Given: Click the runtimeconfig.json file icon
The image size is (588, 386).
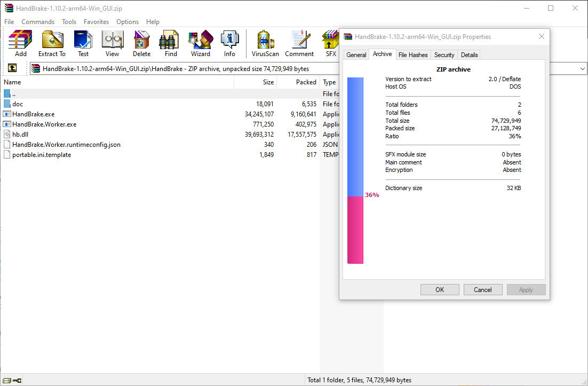Looking at the screenshot, I should [7, 145].
